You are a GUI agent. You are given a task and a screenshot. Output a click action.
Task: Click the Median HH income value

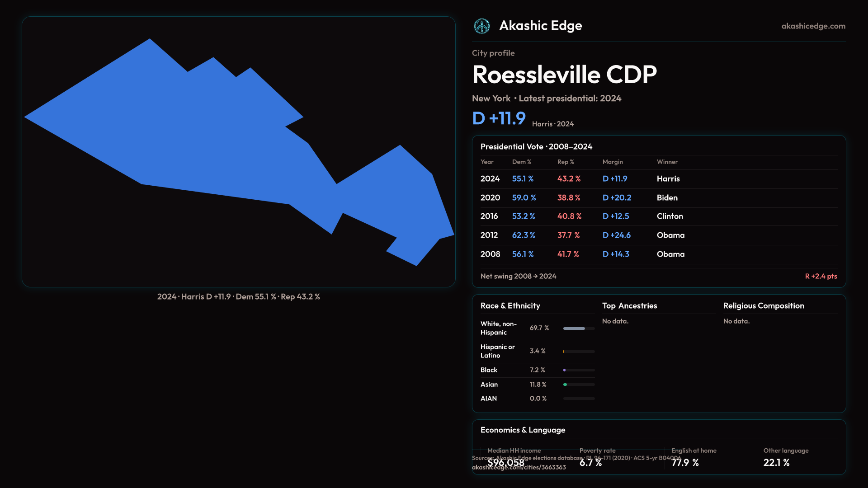click(x=506, y=463)
